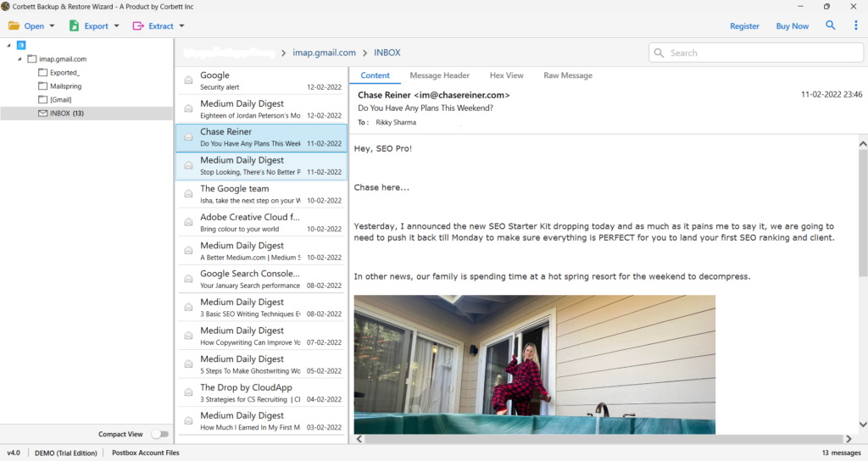868x461 pixels.
Task: Open the 3 Basic SEO Writing Techniques email
Action: coord(262,308)
